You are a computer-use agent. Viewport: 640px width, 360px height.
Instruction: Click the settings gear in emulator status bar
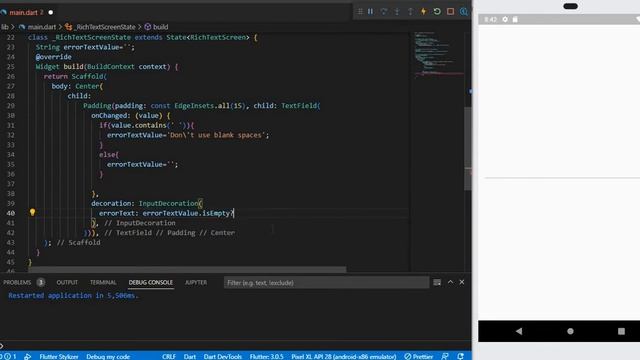tap(505, 19)
